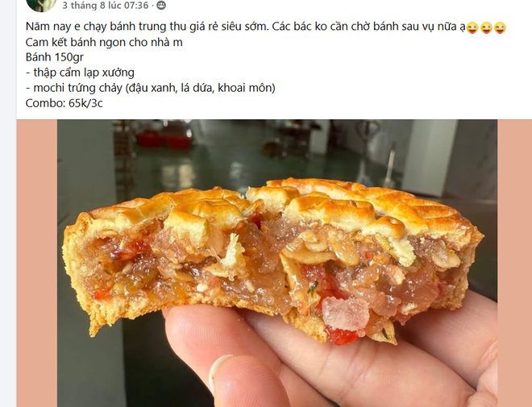Click the "Combo: 65k/3c" price line
This screenshot has height=407, width=532.
(x=64, y=103)
